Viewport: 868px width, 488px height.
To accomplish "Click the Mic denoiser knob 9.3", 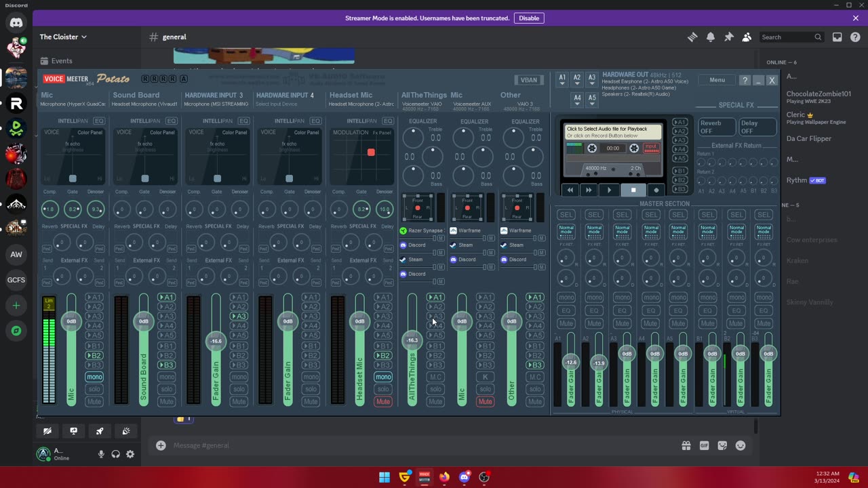I will coord(96,209).
